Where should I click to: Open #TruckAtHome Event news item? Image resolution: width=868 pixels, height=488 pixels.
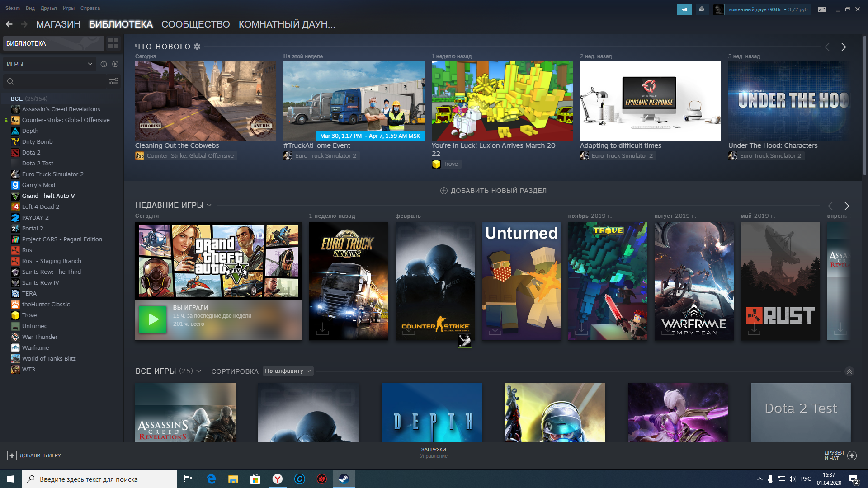tap(354, 101)
